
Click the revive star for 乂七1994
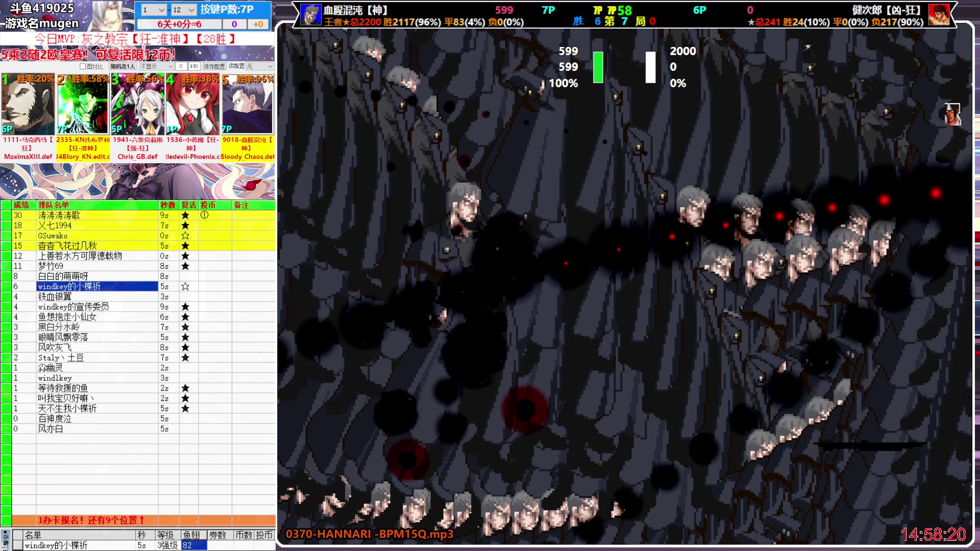click(x=185, y=226)
